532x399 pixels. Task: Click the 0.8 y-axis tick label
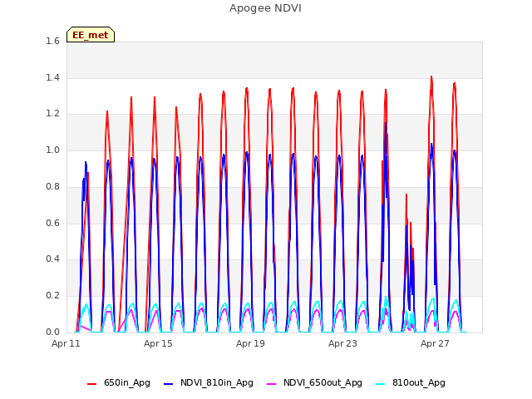click(x=52, y=186)
